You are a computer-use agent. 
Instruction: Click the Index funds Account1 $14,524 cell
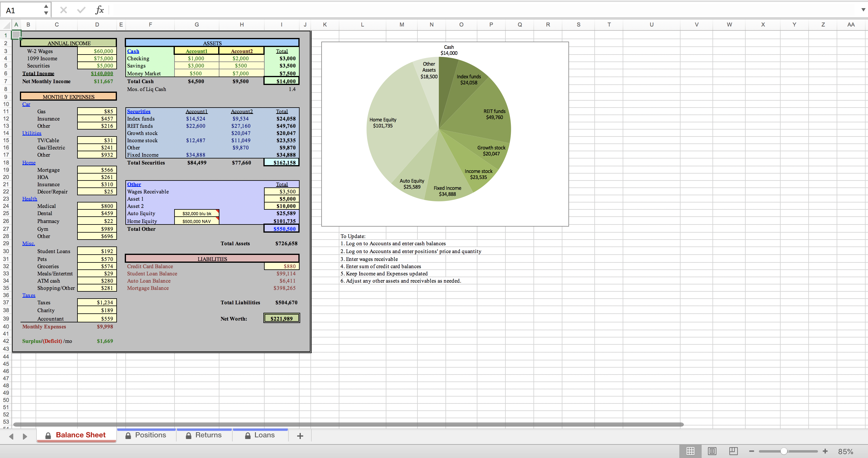point(195,119)
